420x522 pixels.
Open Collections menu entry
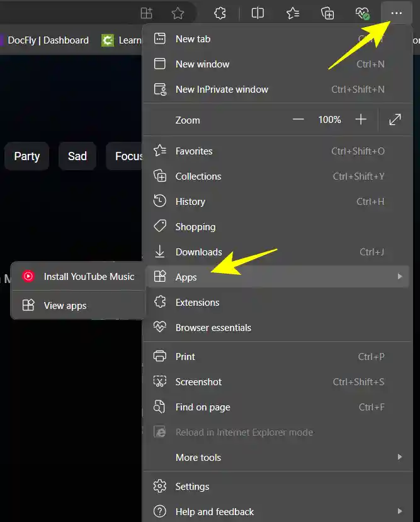tap(278, 177)
